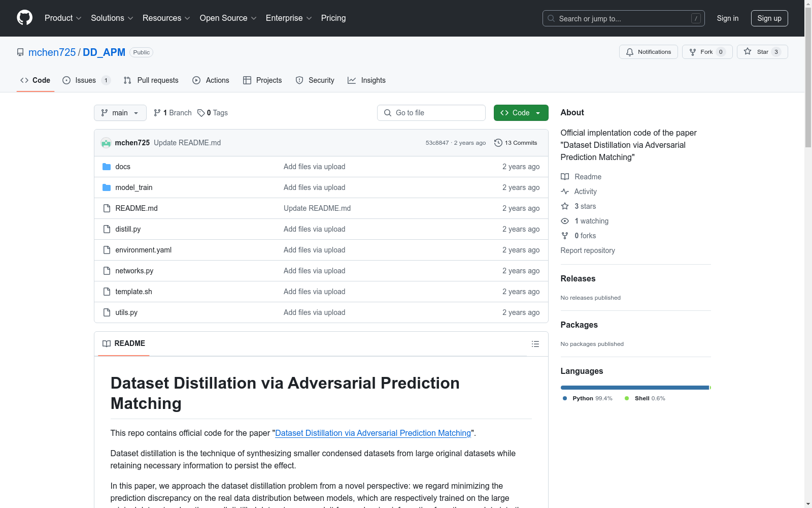Click the Pricing link
Image resolution: width=812 pixels, height=508 pixels.
(333, 18)
